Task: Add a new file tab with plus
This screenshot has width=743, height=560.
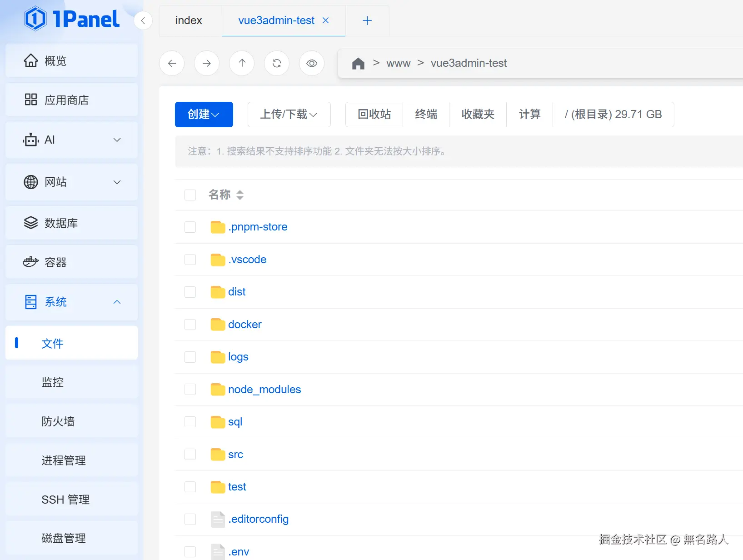Action: click(367, 20)
